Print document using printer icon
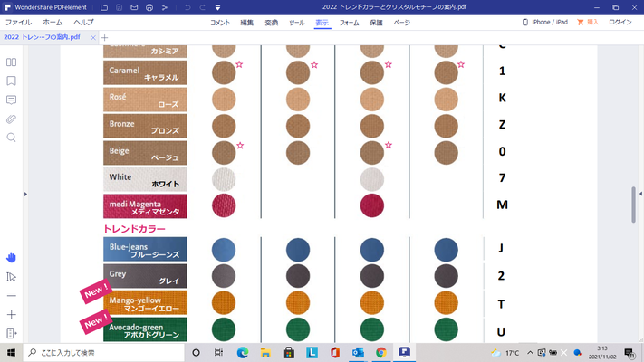Screen dimensions: 644x362 pos(149,7)
